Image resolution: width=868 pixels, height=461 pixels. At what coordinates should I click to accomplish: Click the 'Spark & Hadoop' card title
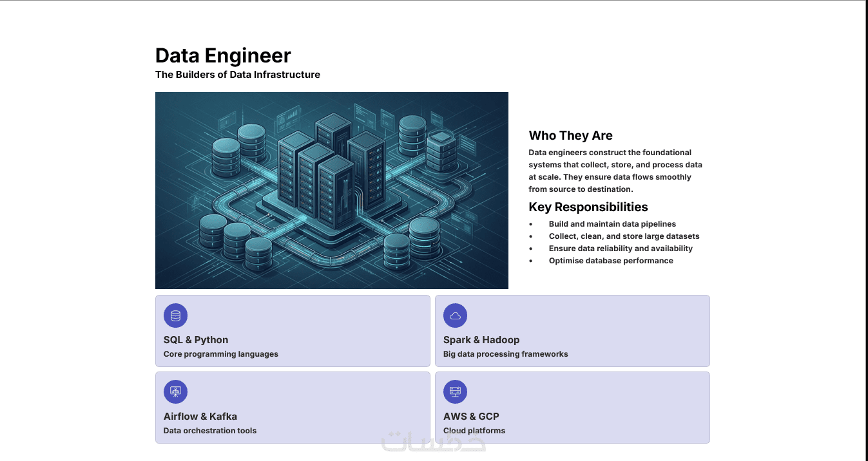(x=481, y=340)
